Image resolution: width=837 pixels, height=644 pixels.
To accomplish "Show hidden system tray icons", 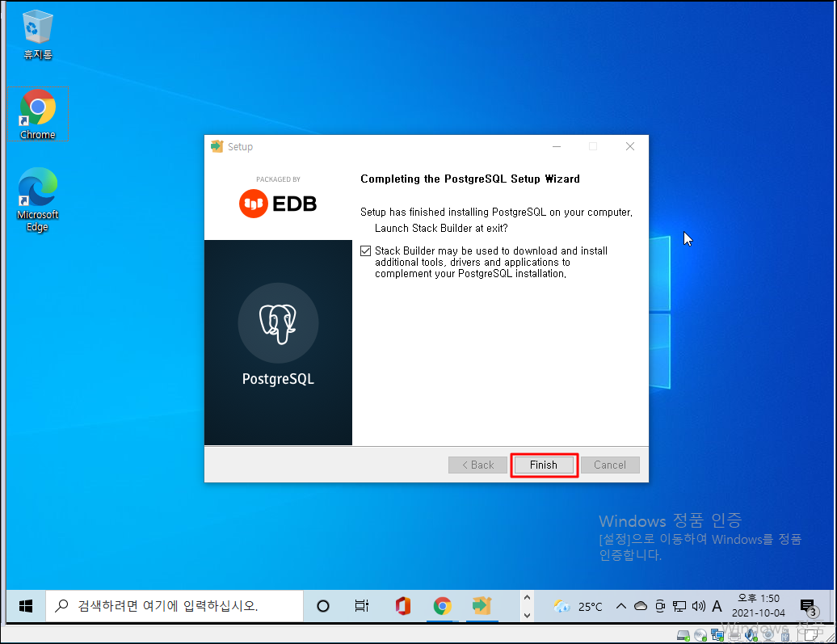I will coord(620,606).
